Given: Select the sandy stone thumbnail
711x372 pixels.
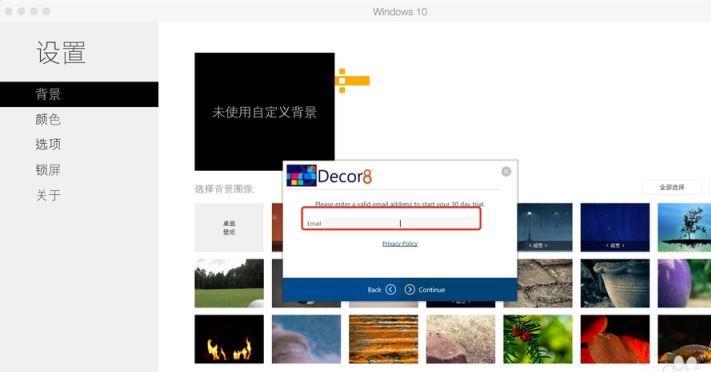Looking at the screenshot, I should [461, 339].
